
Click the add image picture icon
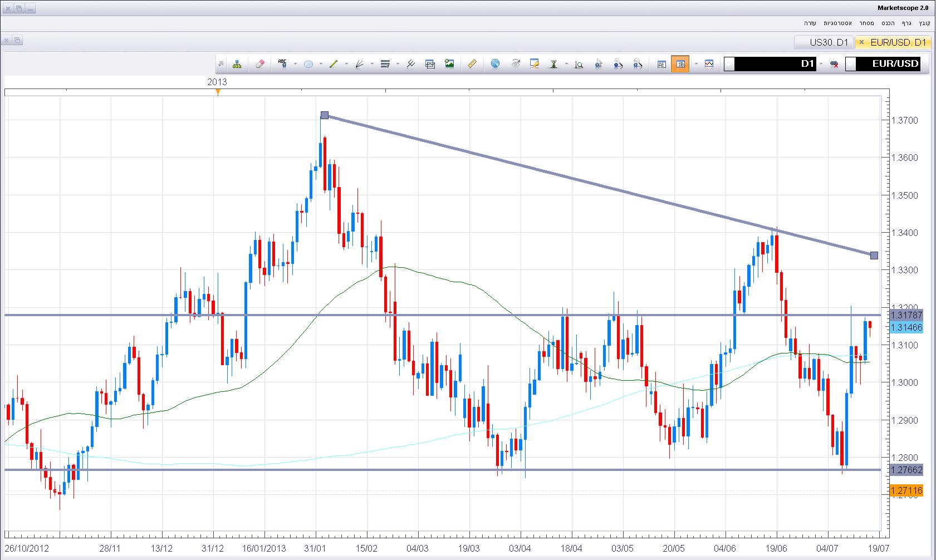[449, 64]
